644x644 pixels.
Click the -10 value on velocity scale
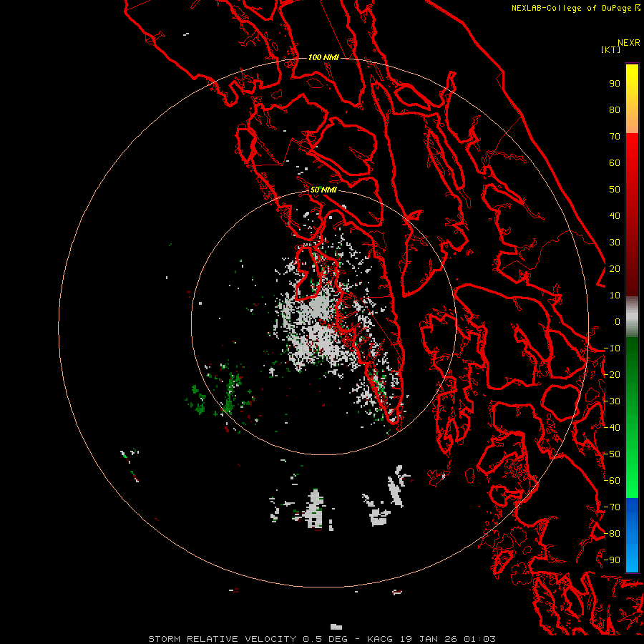point(612,348)
